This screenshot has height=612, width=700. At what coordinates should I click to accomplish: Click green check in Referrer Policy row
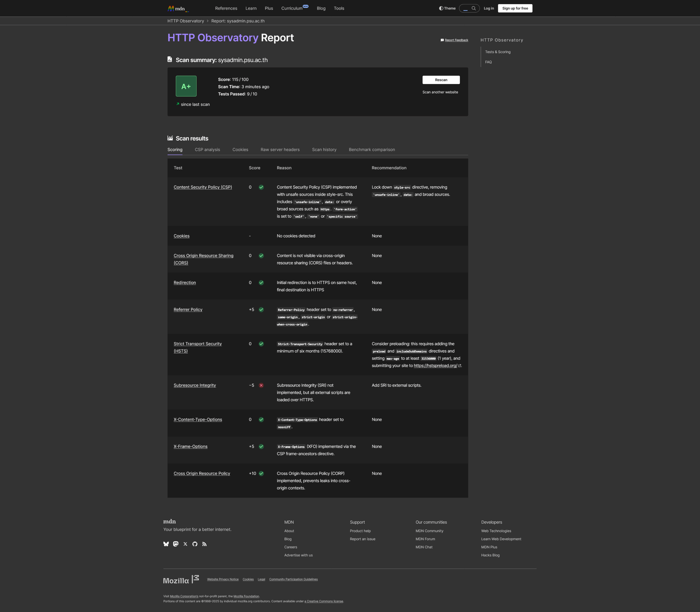pos(261,310)
